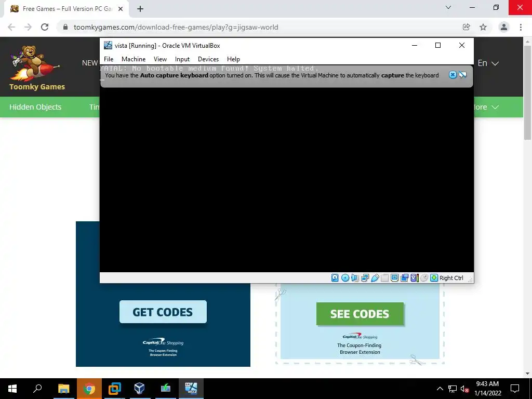Click the NEW link in Toomky header

click(x=90, y=63)
